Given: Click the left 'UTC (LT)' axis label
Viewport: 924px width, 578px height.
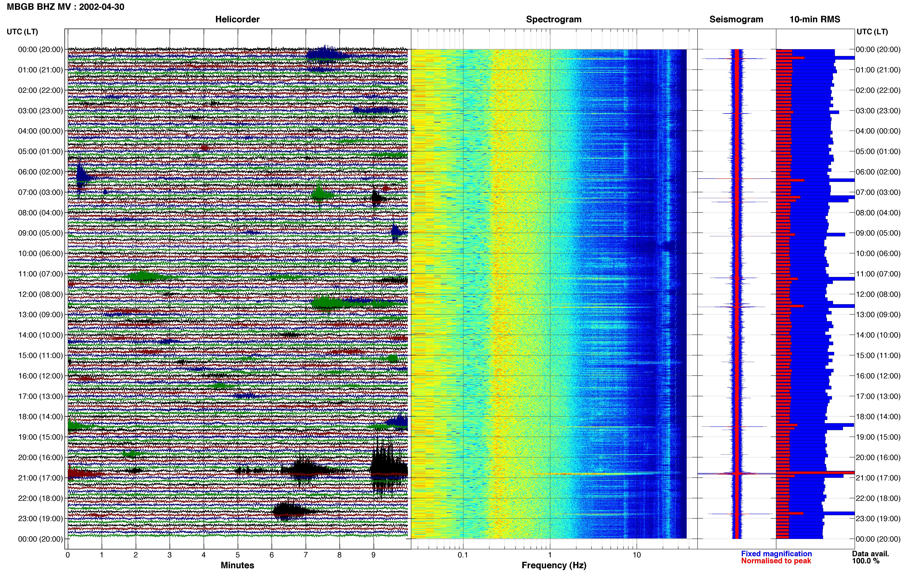Looking at the screenshot, I should coord(22,32).
